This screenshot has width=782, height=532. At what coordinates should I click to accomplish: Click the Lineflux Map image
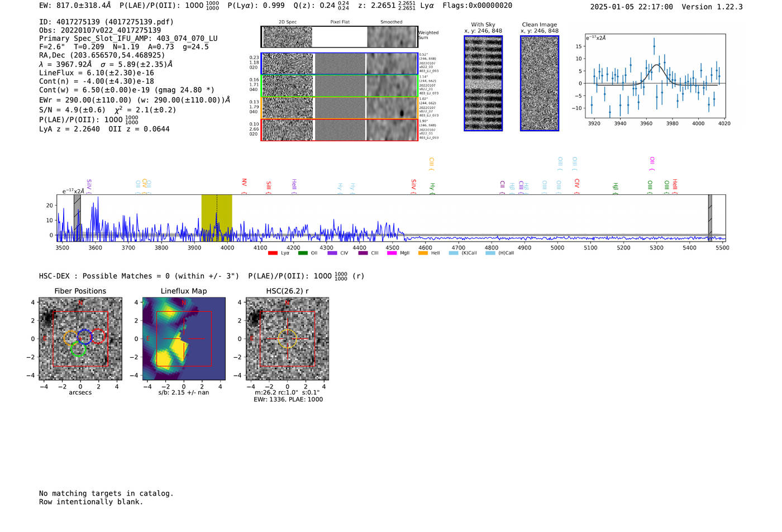click(184, 339)
